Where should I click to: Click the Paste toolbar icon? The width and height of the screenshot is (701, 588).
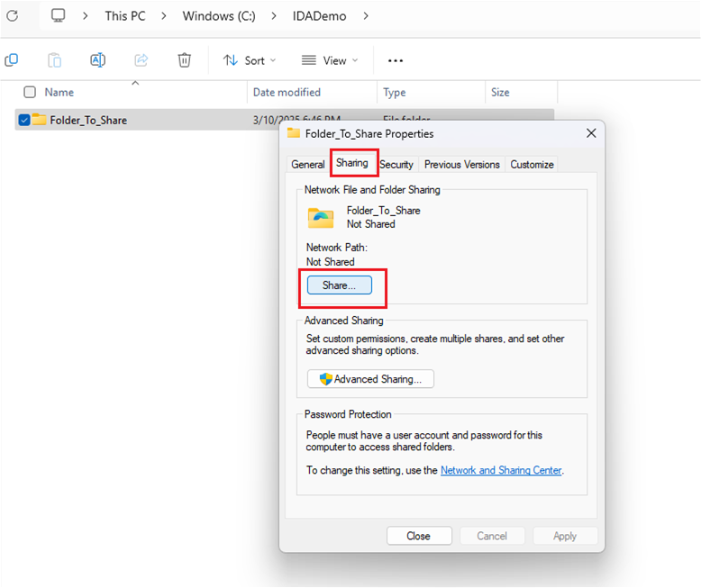[x=55, y=59]
